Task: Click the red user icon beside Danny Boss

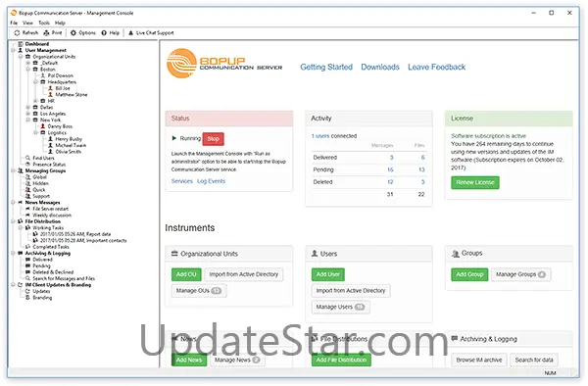Action: click(43, 126)
